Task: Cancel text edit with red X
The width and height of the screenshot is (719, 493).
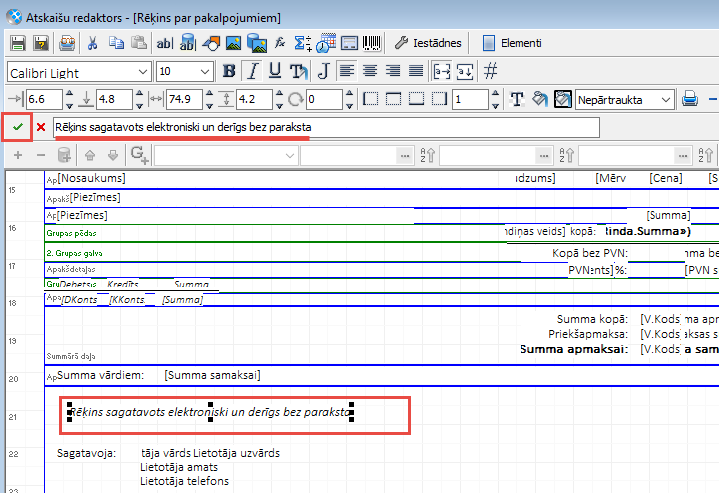Action: (x=41, y=128)
